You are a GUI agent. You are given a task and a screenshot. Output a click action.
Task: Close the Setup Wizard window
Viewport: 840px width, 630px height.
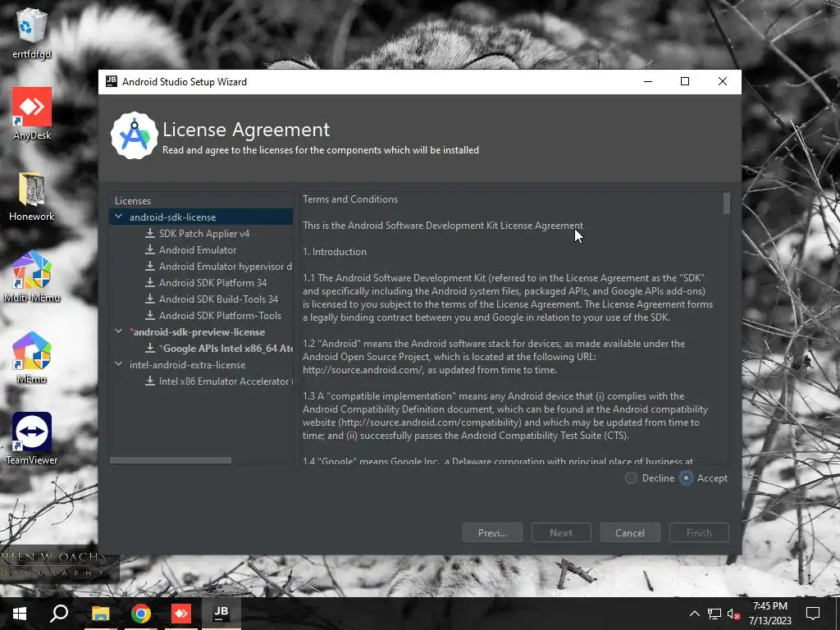pos(723,81)
